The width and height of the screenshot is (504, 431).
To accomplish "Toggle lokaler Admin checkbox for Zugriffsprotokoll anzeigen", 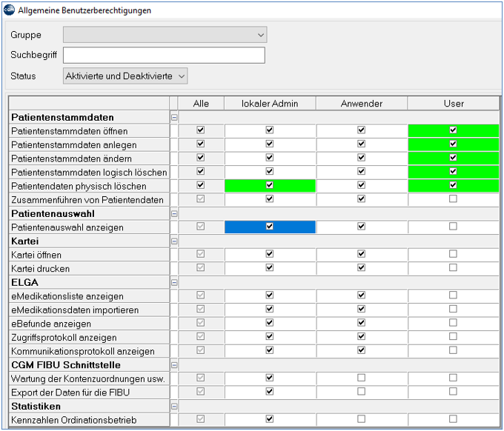I will coord(270,336).
